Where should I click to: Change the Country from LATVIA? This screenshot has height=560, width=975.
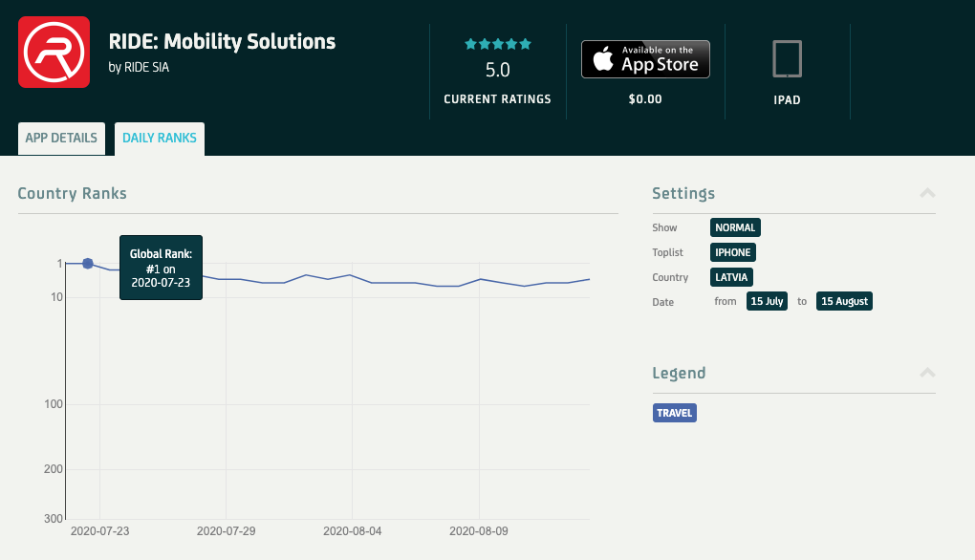pos(731,277)
